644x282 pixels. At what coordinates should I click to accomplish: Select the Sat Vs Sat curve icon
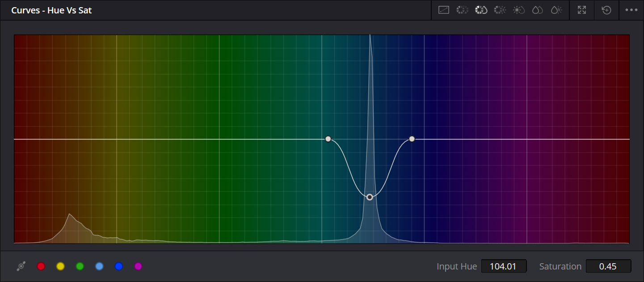click(x=537, y=10)
